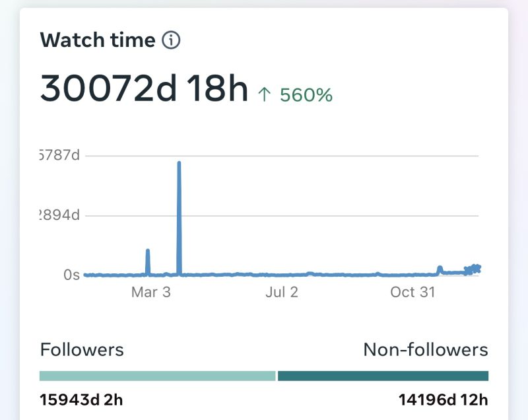
Task: Select the Followers label
Action: click(82, 349)
